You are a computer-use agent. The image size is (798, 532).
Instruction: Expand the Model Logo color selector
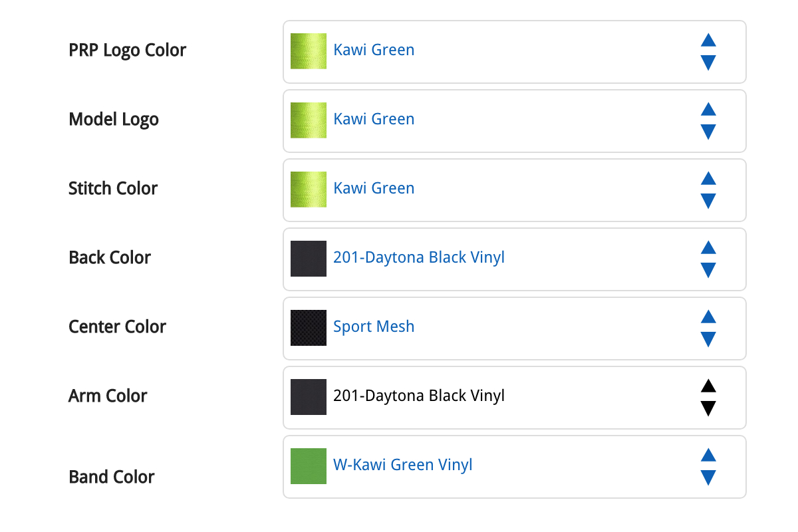pyautogui.click(x=514, y=121)
